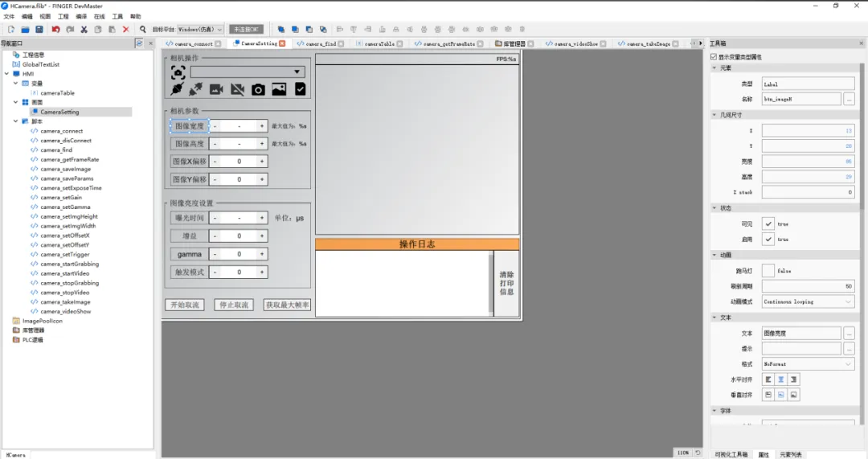Screen dimensions: 868x459
Task: Click the save image picture icon
Action: click(x=279, y=89)
